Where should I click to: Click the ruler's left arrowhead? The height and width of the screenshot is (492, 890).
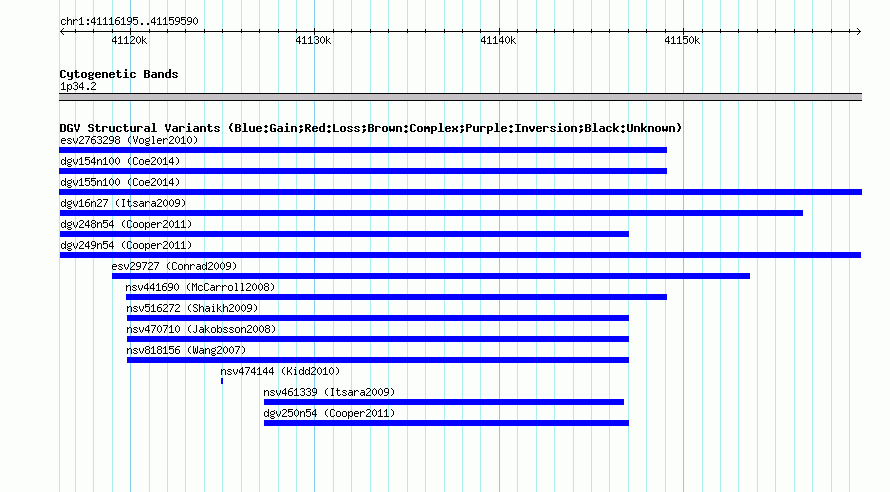click(62, 32)
